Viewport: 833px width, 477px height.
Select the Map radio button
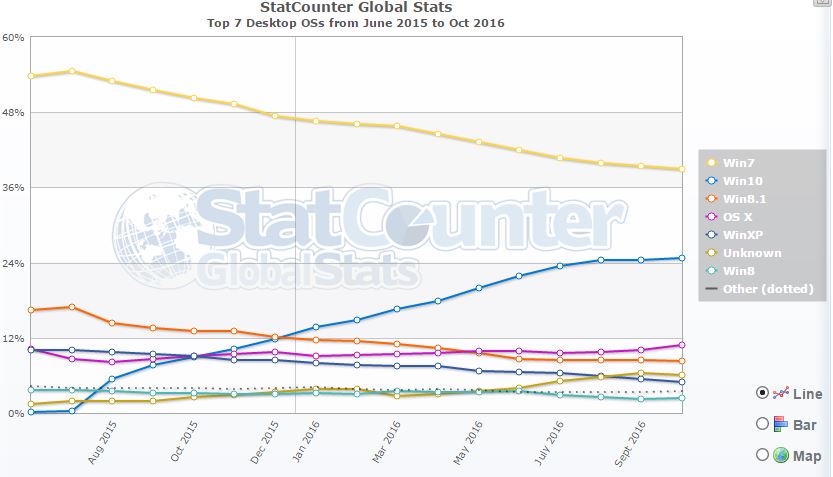point(763,454)
